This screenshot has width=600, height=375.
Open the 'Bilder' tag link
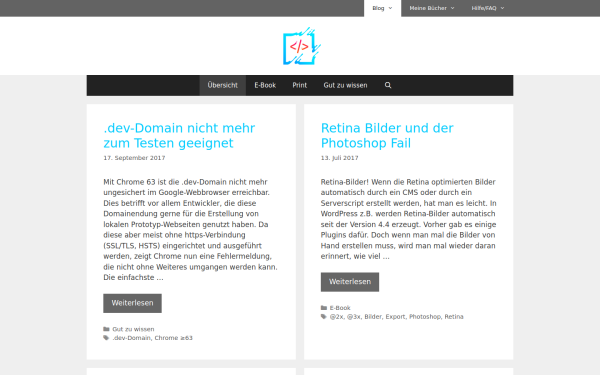pos(373,316)
